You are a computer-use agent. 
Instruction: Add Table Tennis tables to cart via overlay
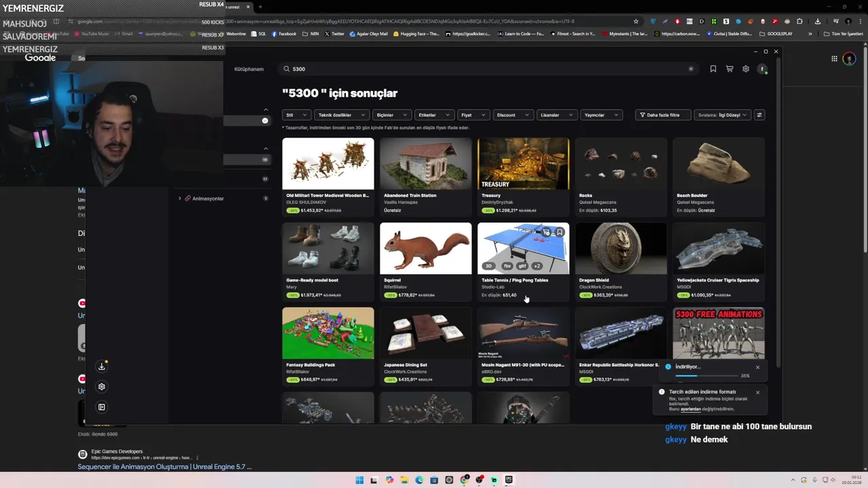click(547, 232)
